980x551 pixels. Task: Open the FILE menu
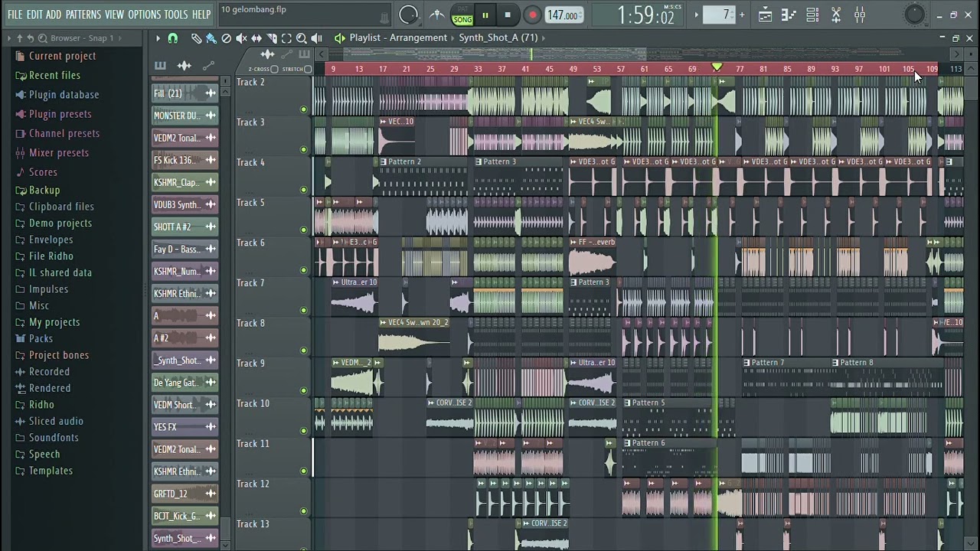pyautogui.click(x=15, y=15)
